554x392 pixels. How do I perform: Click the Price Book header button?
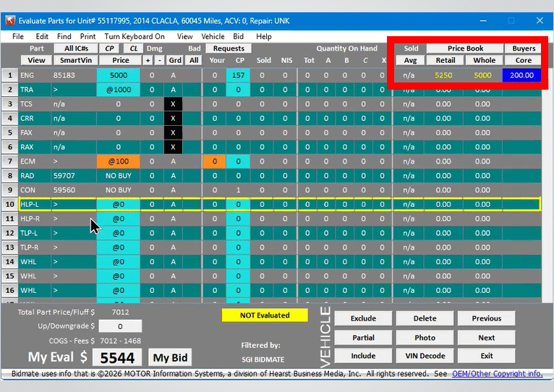pos(465,48)
